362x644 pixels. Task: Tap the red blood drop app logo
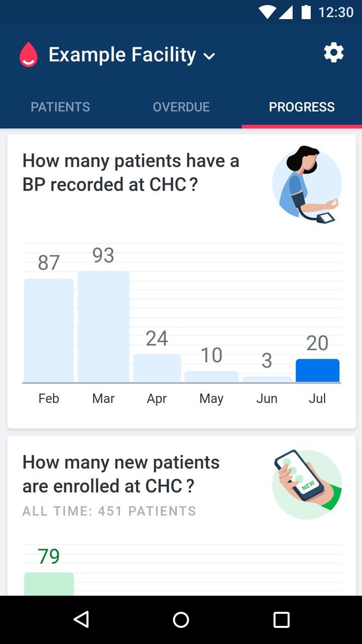click(29, 54)
